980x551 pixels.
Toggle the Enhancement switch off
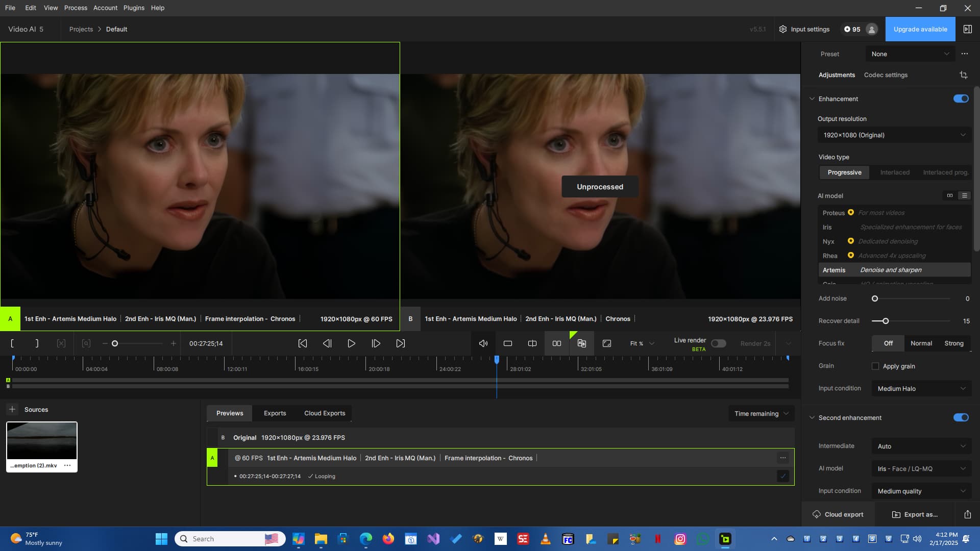[961, 98]
